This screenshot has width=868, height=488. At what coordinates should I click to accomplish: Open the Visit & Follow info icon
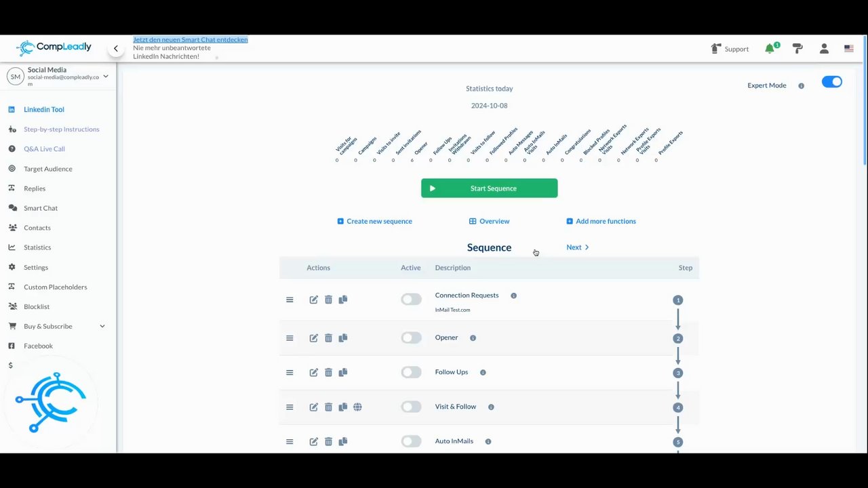pos(491,407)
